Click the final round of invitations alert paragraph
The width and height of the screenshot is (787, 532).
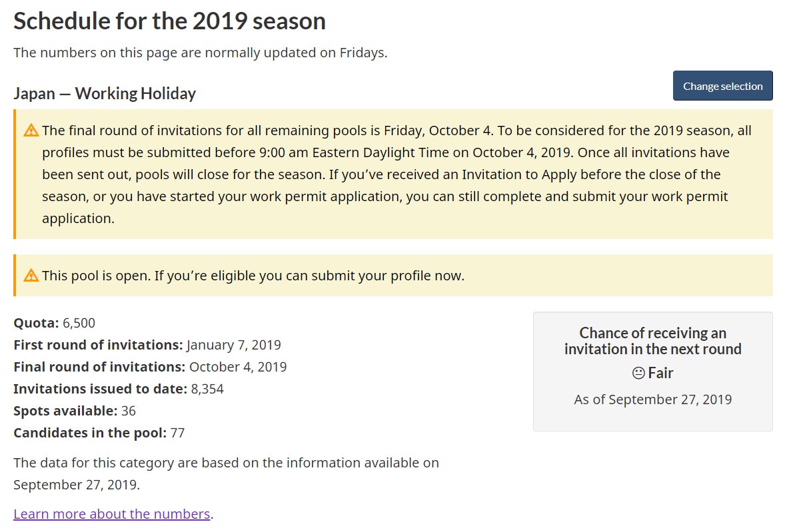(396, 174)
